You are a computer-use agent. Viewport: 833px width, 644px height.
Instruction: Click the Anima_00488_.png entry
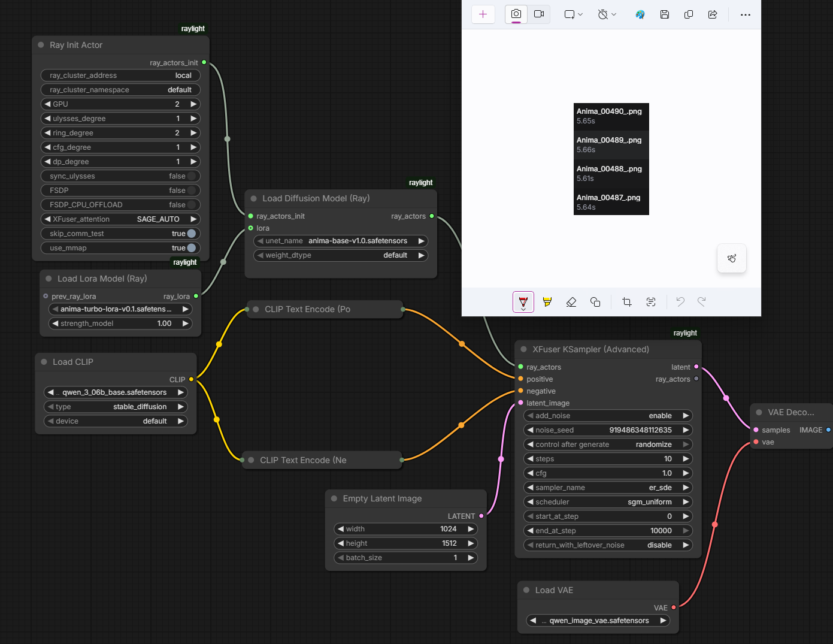tap(611, 174)
